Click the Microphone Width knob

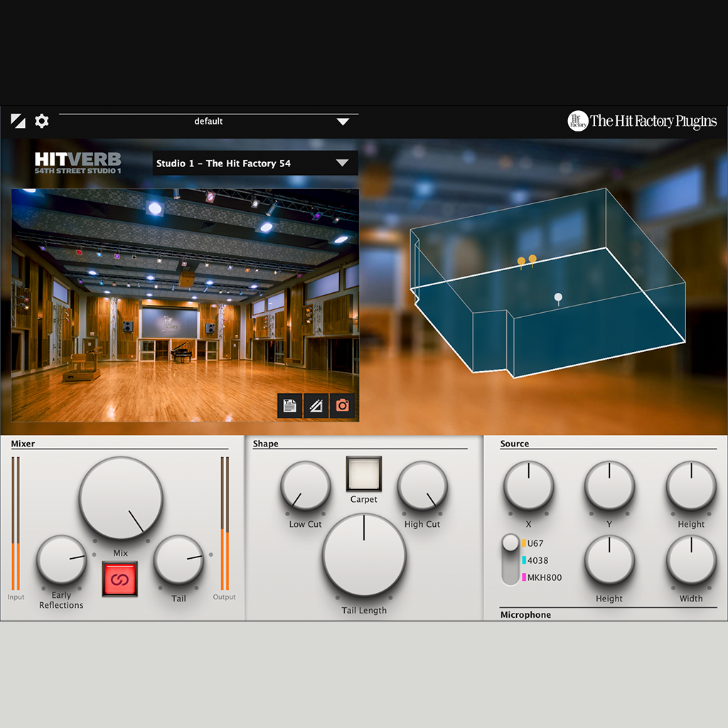[x=691, y=560]
